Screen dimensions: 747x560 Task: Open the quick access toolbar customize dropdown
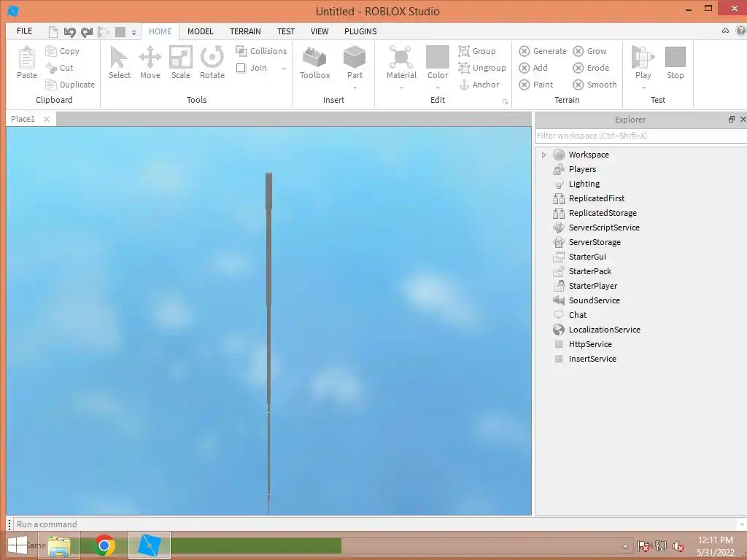[134, 33]
